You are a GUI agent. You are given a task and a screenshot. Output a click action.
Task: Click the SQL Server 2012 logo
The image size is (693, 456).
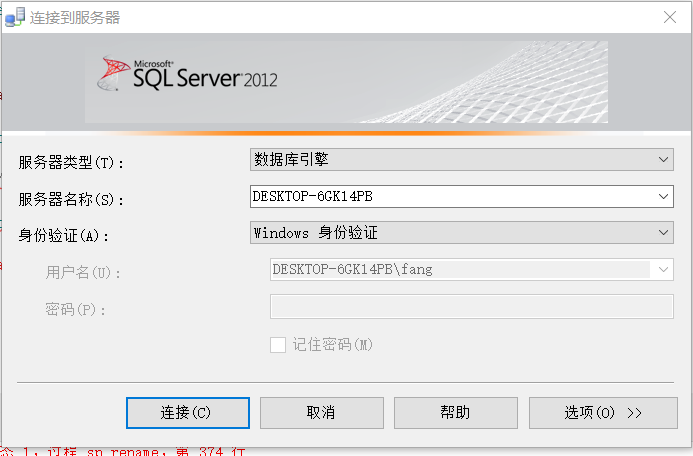[187, 75]
